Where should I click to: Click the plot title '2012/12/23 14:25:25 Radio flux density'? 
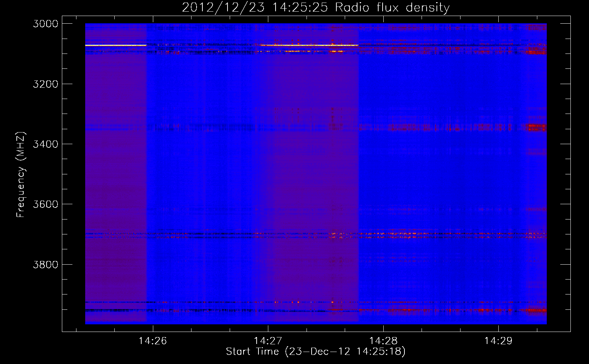coord(316,8)
